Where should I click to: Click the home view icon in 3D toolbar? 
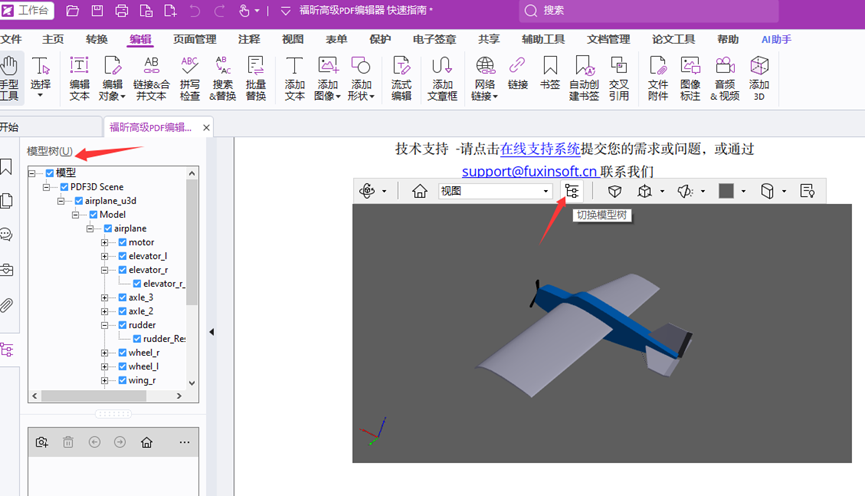420,191
